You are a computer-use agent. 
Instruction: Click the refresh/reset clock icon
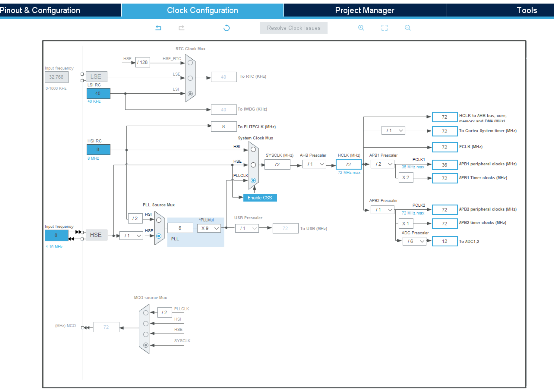[x=225, y=28]
